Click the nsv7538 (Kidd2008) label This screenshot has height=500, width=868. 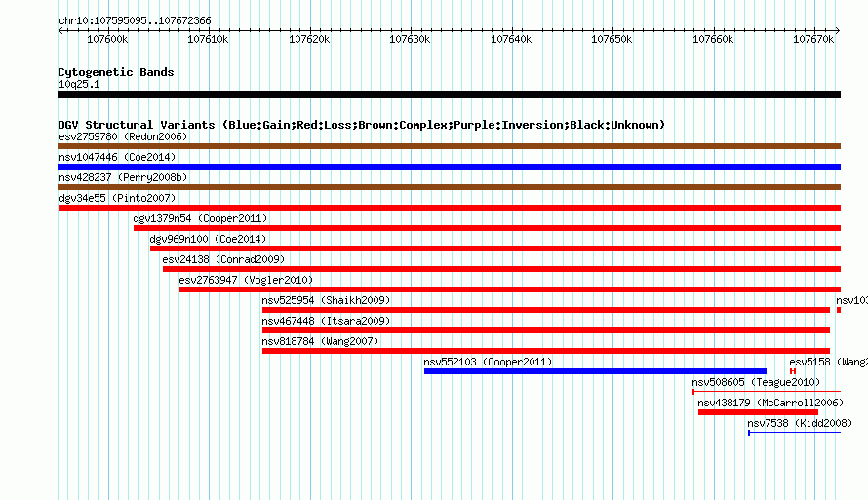click(800, 423)
